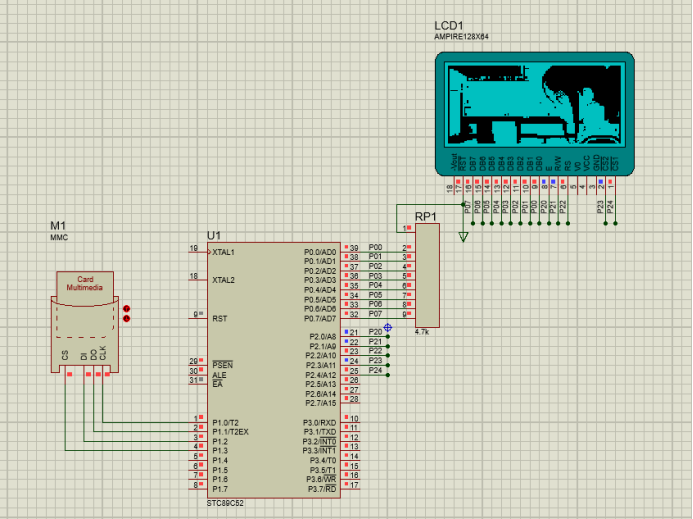
Task: Select the RP1 resistor pack body
Action: 427,275
